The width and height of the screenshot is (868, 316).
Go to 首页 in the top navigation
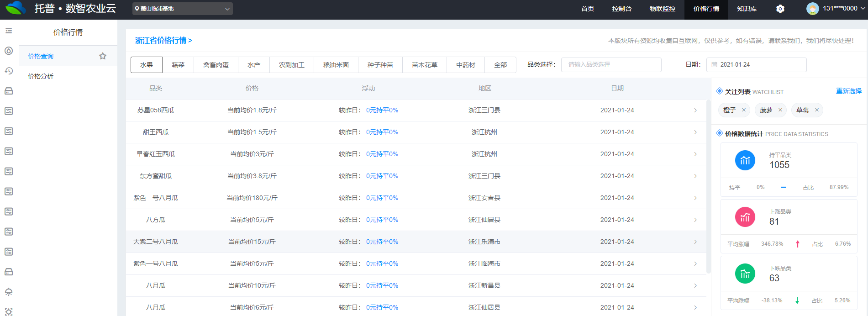pos(588,9)
